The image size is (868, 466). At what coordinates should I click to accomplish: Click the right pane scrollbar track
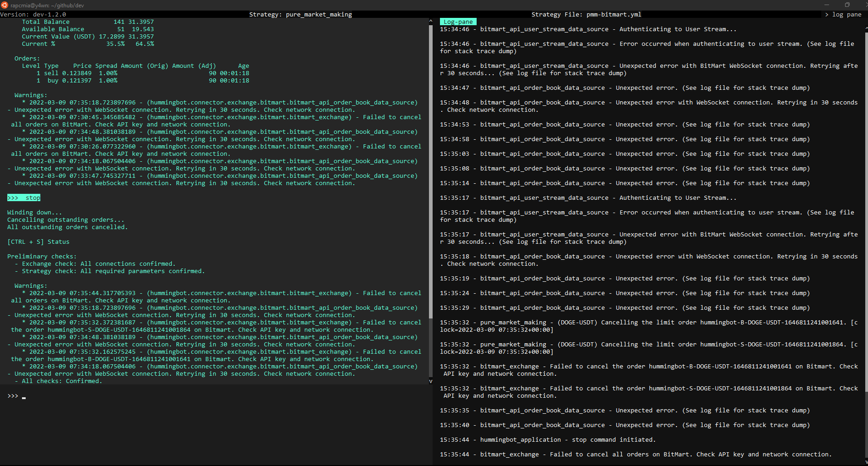click(x=865, y=229)
